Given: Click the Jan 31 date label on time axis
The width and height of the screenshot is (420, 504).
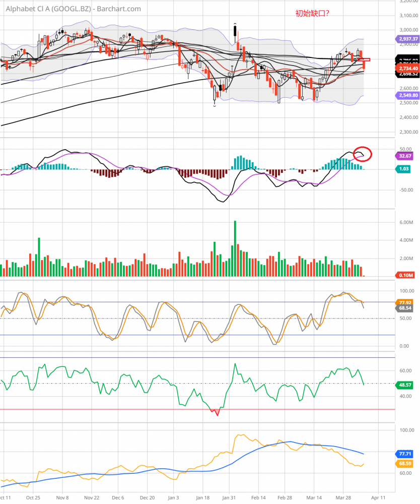Looking at the screenshot, I should pos(229,496).
